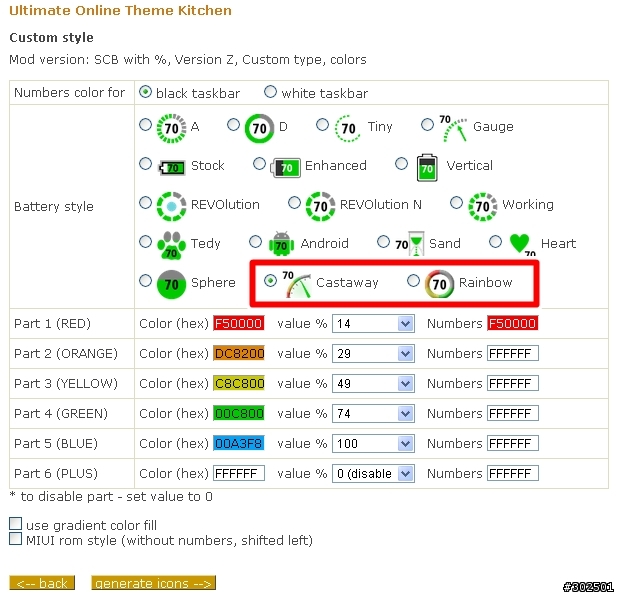This screenshot has height=595, width=620.
Task: Click the Part 4 GREEN Numbers field
Action: [513, 414]
